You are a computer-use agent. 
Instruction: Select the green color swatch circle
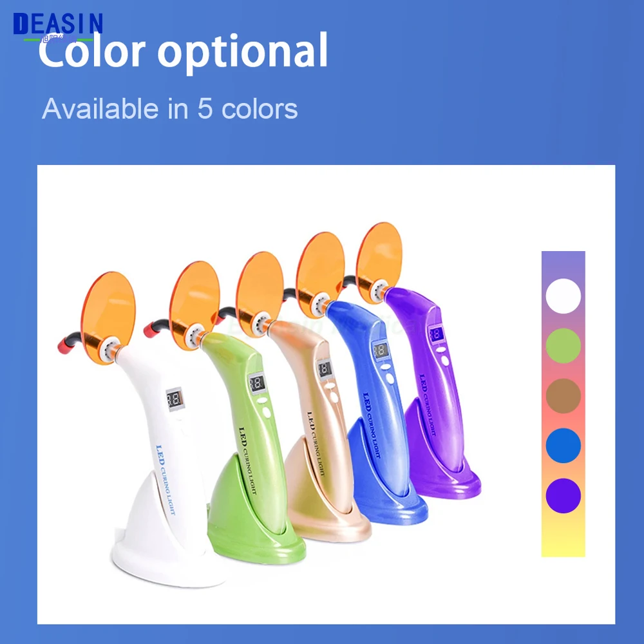[563, 345]
